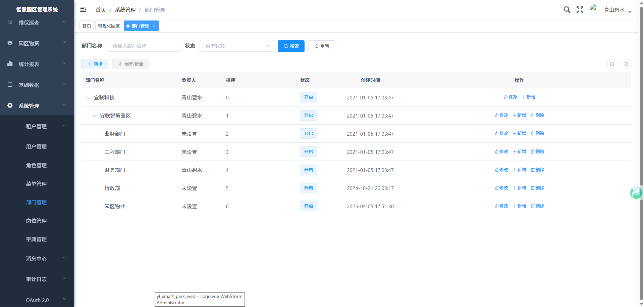
Task: Click 删除 link for 行政部 row
Action: click(537, 188)
